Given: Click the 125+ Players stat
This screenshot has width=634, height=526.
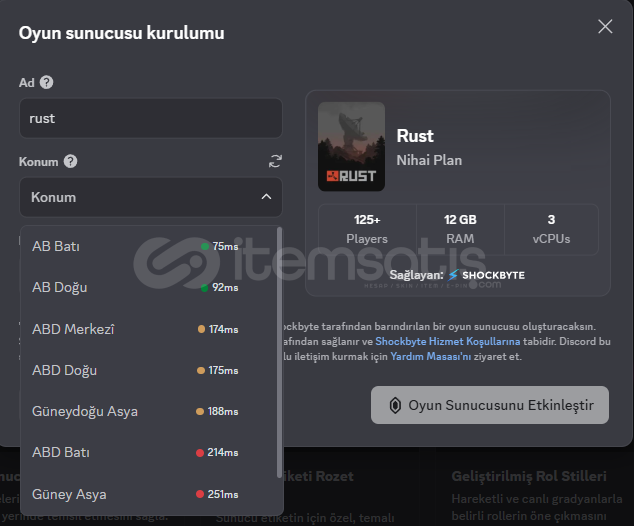Looking at the screenshot, I should pos(367,229).
